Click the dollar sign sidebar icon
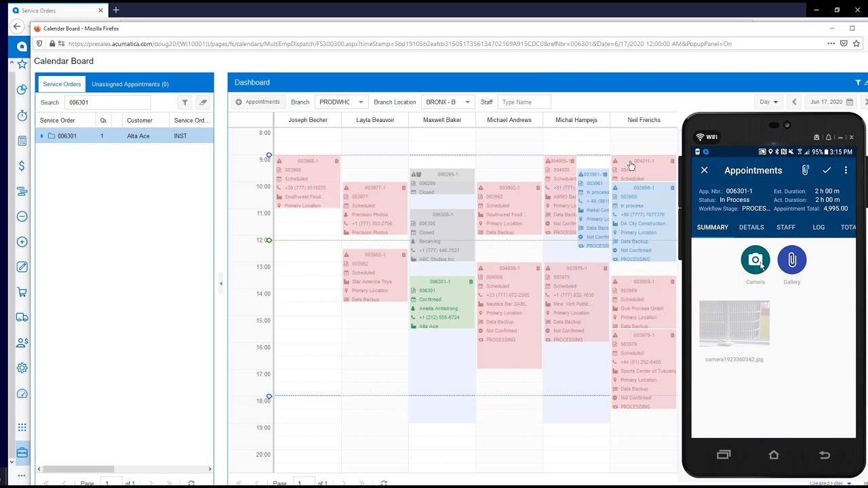 (22, 166)
